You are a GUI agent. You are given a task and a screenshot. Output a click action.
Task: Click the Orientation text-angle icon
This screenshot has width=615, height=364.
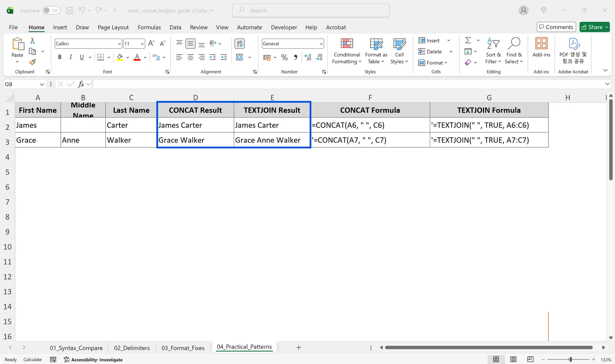click(x=213, y=43)
